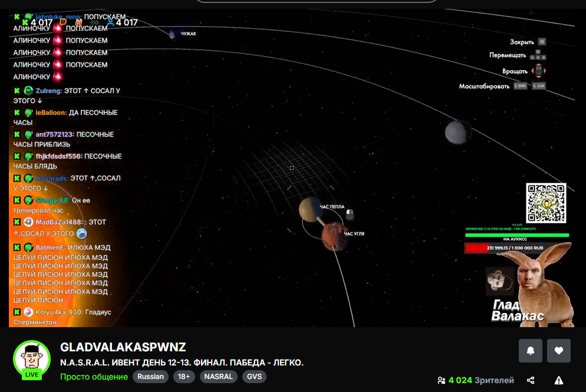Click the Kick badge beside Zulreng

click(x=17, y=91)
